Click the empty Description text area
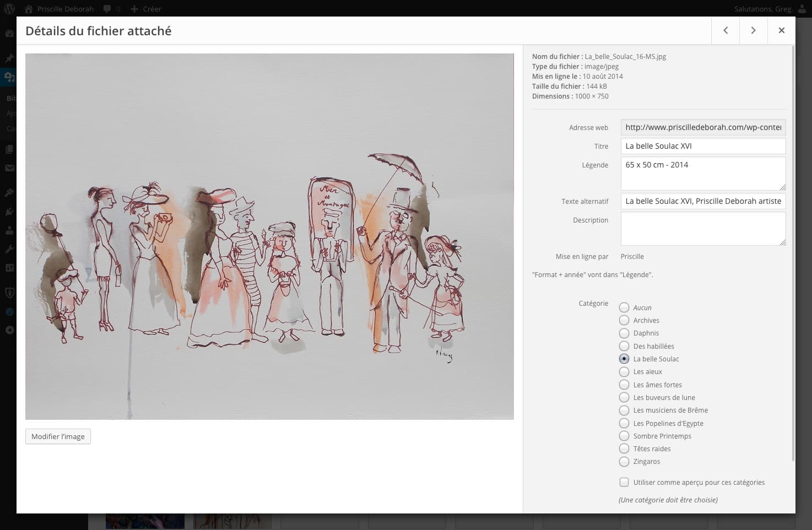 click(x=703, y=229)
